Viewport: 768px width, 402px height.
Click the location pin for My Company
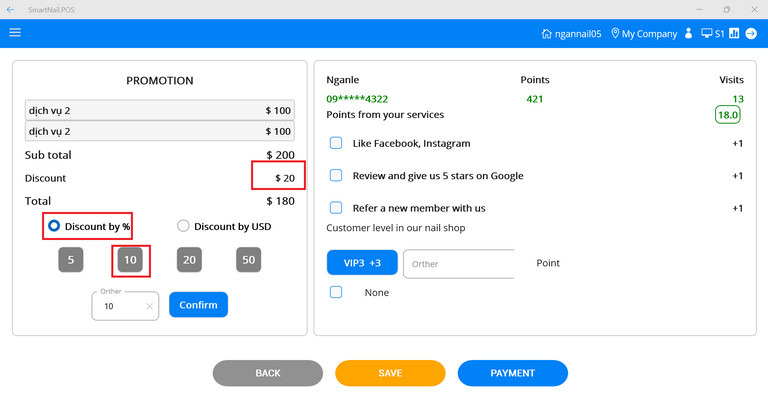(x=615, y=33)
